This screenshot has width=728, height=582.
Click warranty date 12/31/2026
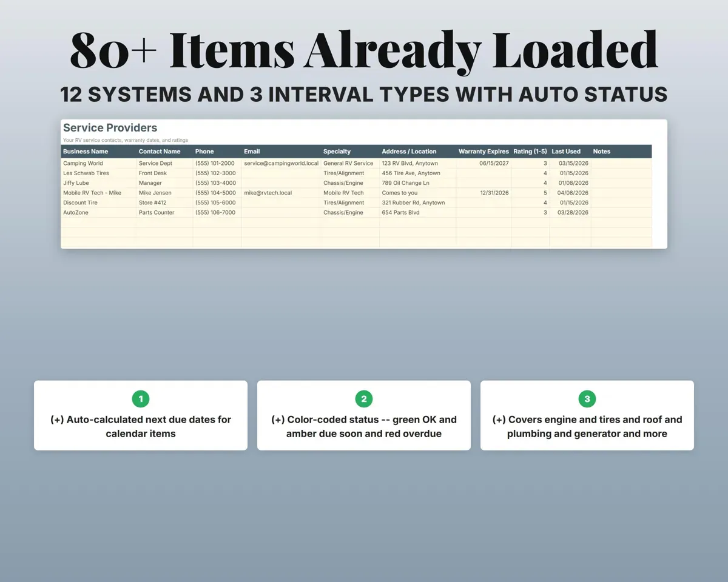coord(484,193)
